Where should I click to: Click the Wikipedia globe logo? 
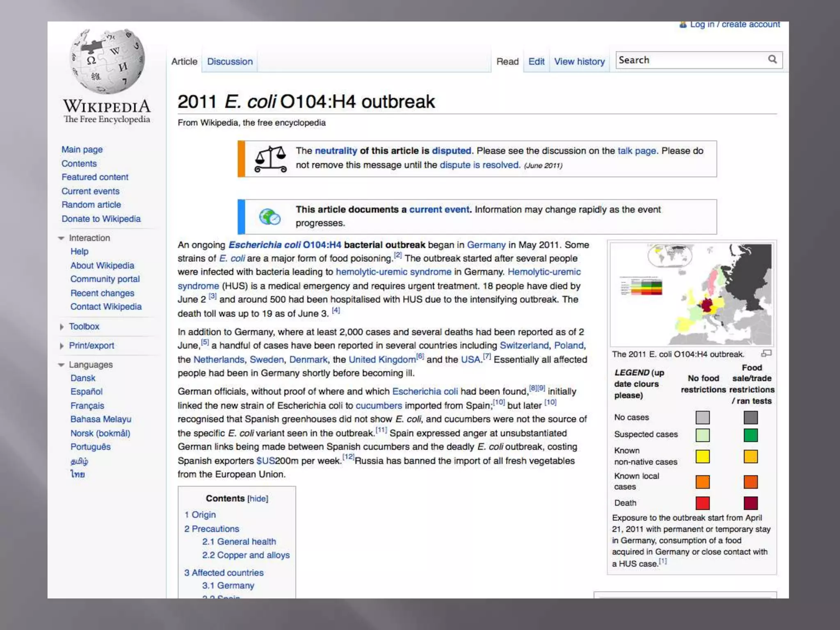(107, 62)
